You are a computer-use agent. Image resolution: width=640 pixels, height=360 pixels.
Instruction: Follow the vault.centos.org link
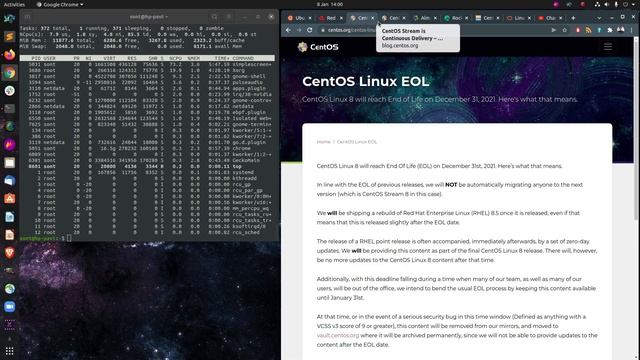point(338,336)
